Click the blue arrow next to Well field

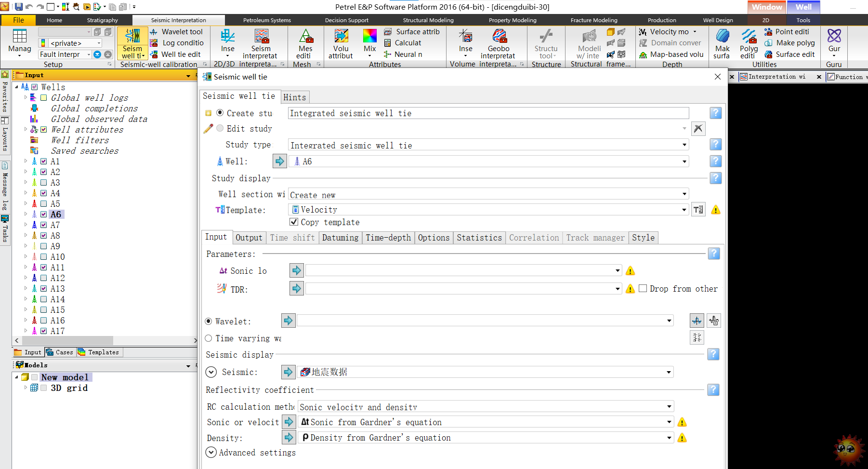click(279, 161)
